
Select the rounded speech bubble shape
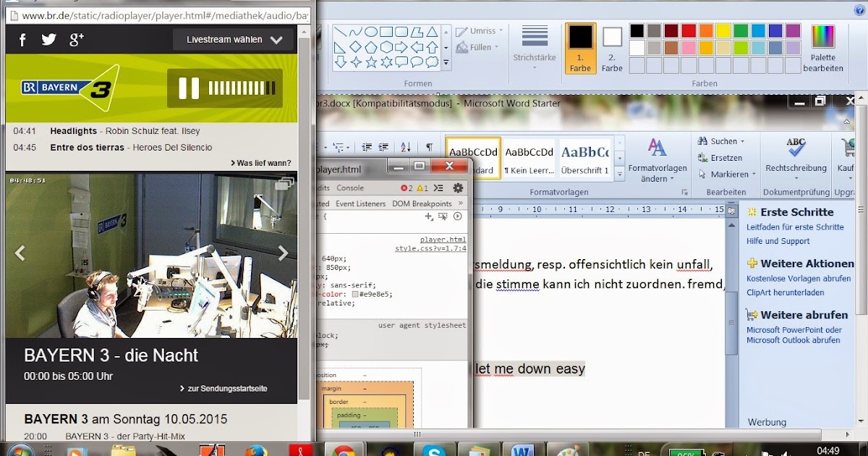pyautogui.click(x=401, y=62)
